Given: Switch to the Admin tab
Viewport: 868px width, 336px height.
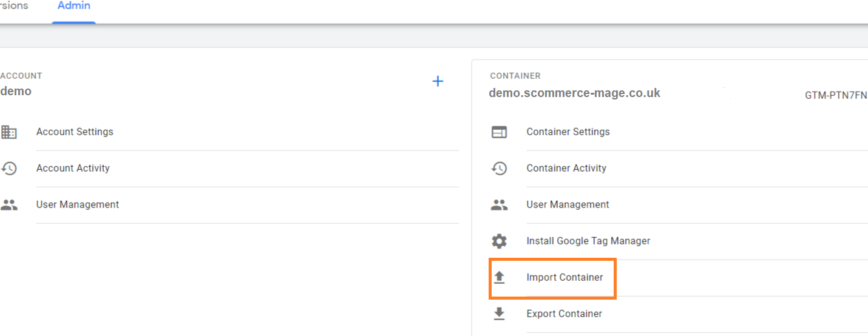Looking at the screenshot, I should point(74,6).
